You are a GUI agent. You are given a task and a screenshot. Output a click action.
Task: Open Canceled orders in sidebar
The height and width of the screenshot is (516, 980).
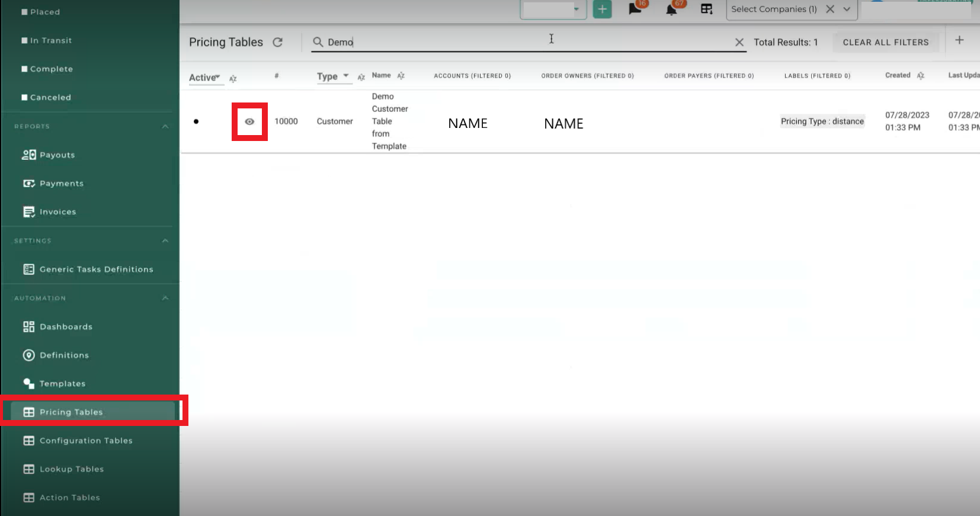click(50, 97)
